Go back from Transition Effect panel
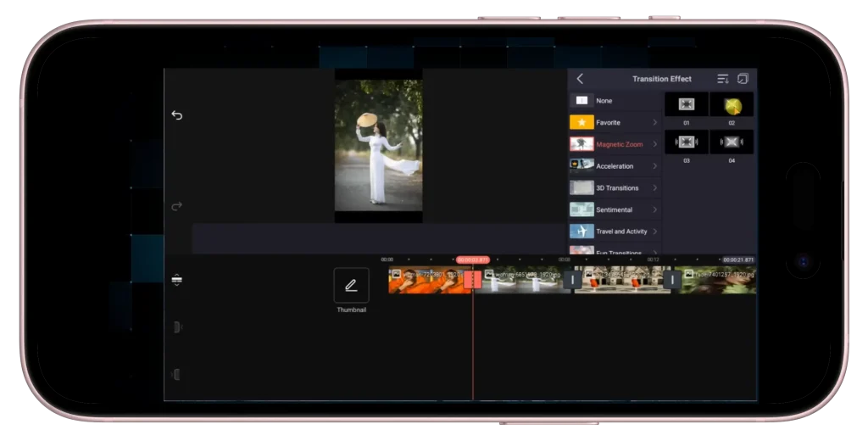 pos(580,79)
